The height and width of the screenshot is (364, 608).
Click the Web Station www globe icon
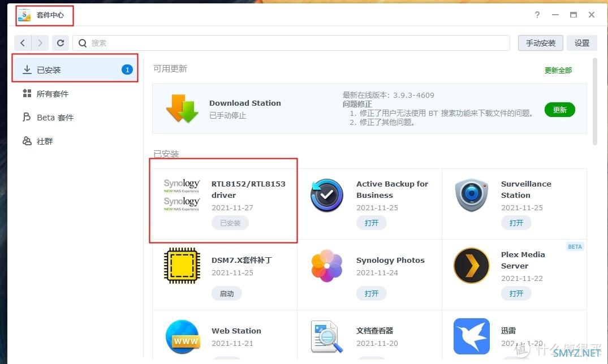[182, 336]
